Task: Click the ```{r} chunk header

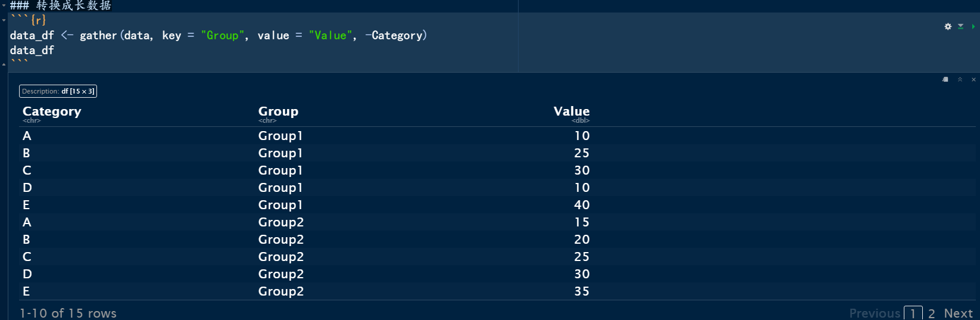Action: (28, 20)
